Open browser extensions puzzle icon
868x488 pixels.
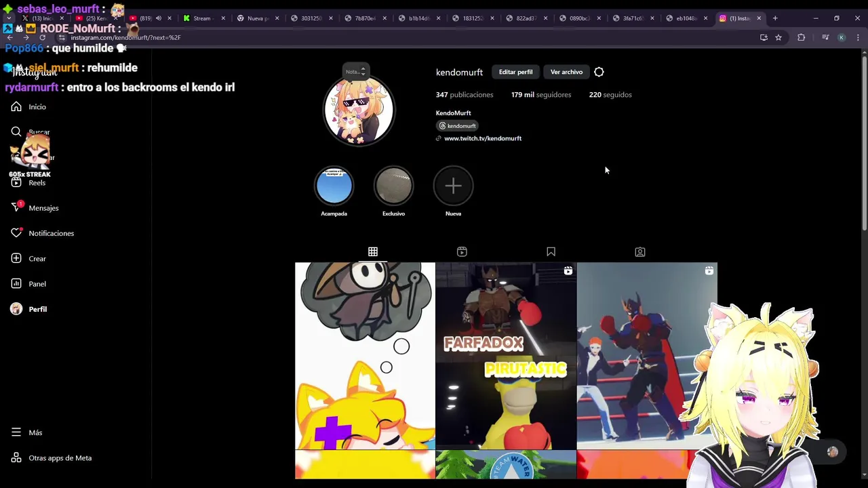(801, 37)
